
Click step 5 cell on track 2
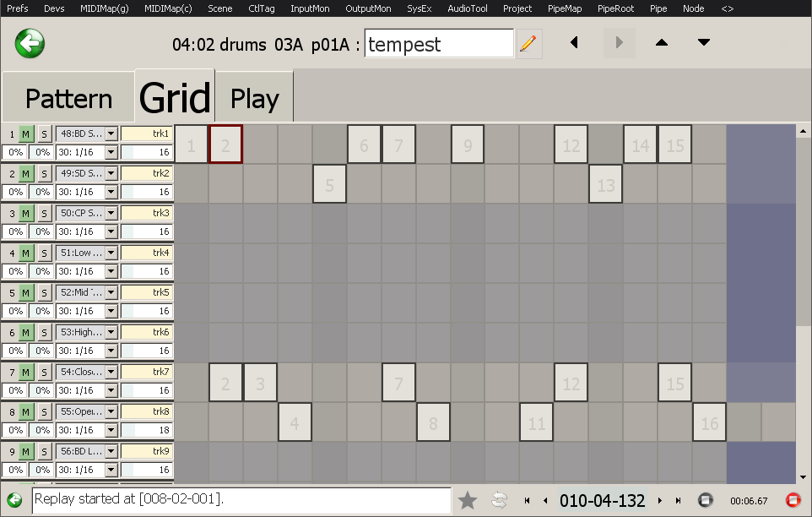329,184
